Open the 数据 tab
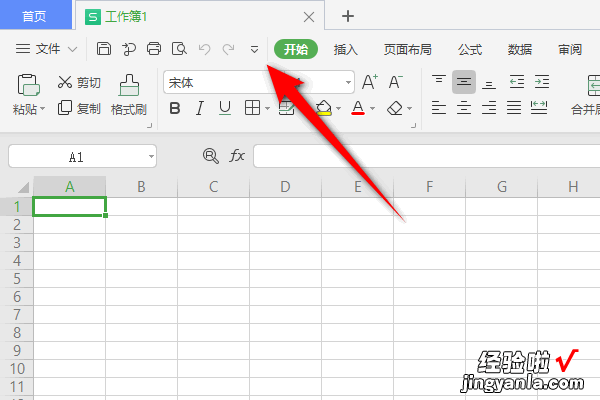600x400 pixels. (x=520, y=49)
